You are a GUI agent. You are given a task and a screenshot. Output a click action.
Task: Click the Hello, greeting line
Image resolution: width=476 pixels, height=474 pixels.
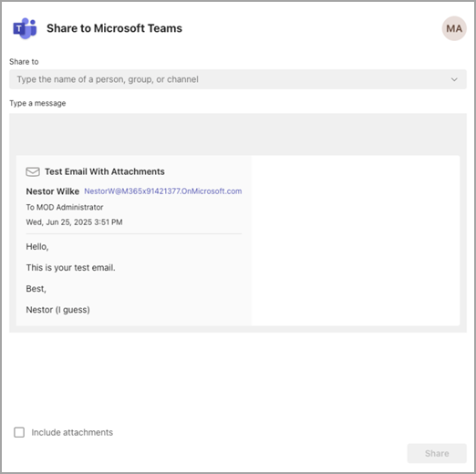37,246
